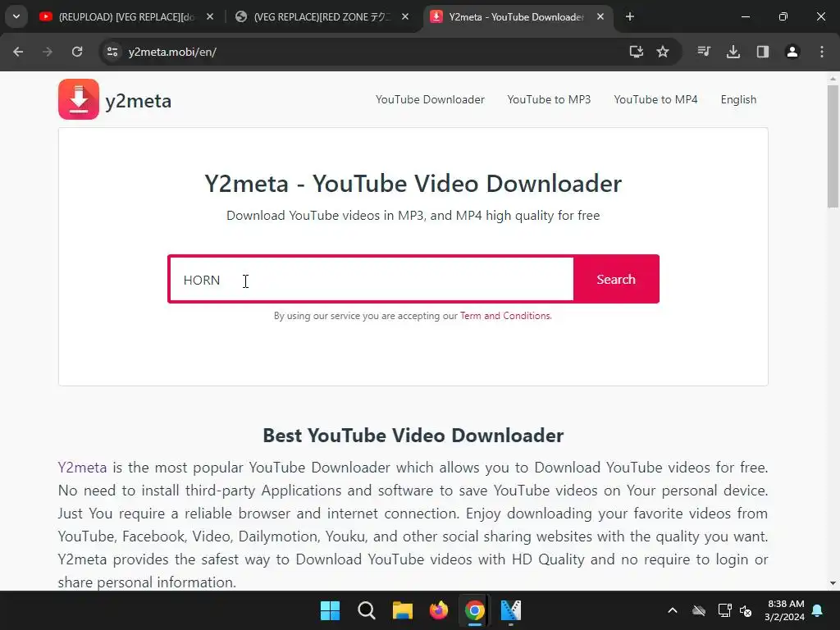The height and width of the screenshot is (630, 840).
Task: Bookmark this page with the star icon
Action: coord(663,52)
